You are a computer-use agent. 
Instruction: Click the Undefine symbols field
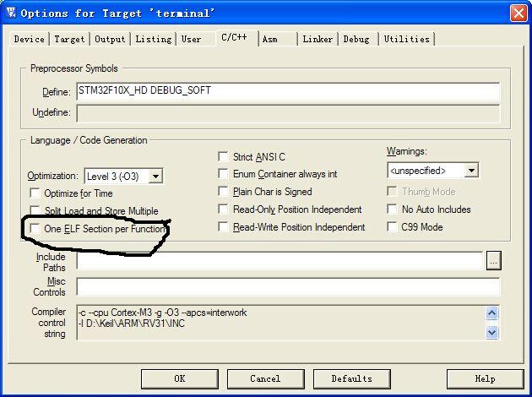coord(288,113)
